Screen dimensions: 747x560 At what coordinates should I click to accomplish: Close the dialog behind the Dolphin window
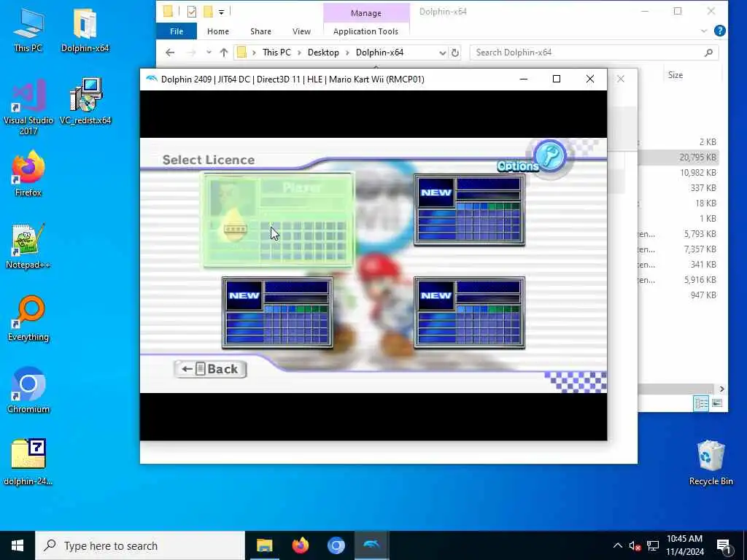(620, 79)
